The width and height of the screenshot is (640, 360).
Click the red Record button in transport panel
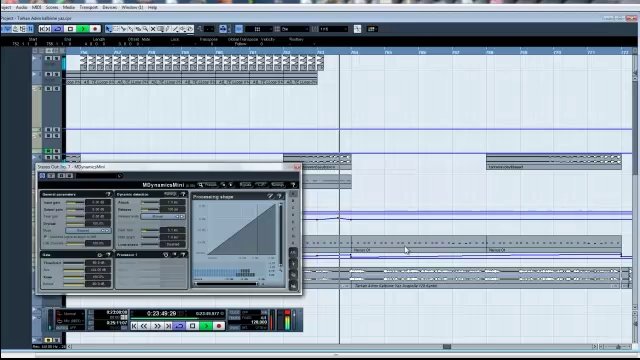pos(219,326)
